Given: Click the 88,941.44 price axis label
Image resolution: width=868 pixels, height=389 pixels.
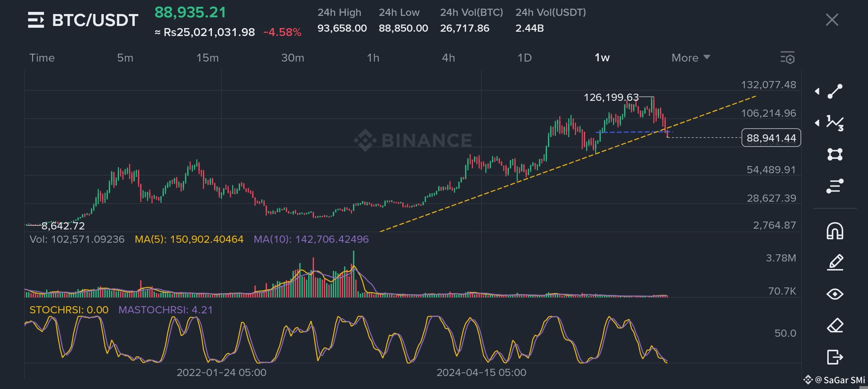Looking at the screenshot, I should 771,138.
